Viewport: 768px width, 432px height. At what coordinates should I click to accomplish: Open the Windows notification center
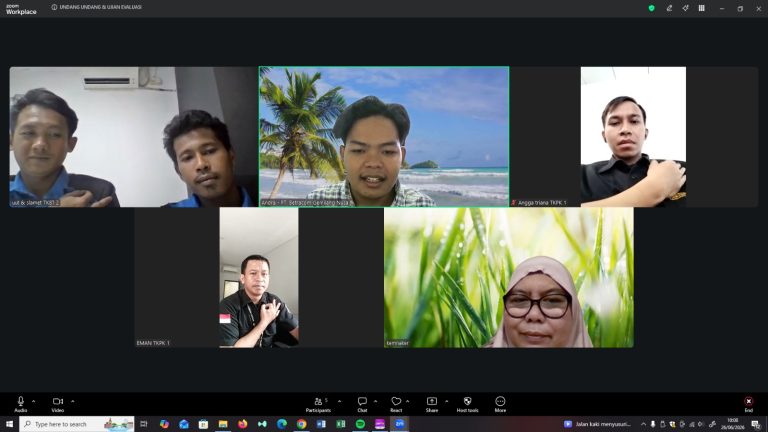click(x=756, y=424)
